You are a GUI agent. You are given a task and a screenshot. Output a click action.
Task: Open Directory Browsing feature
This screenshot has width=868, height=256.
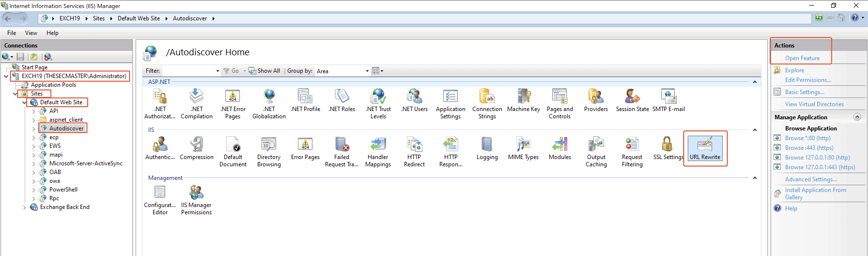point(269,152)
